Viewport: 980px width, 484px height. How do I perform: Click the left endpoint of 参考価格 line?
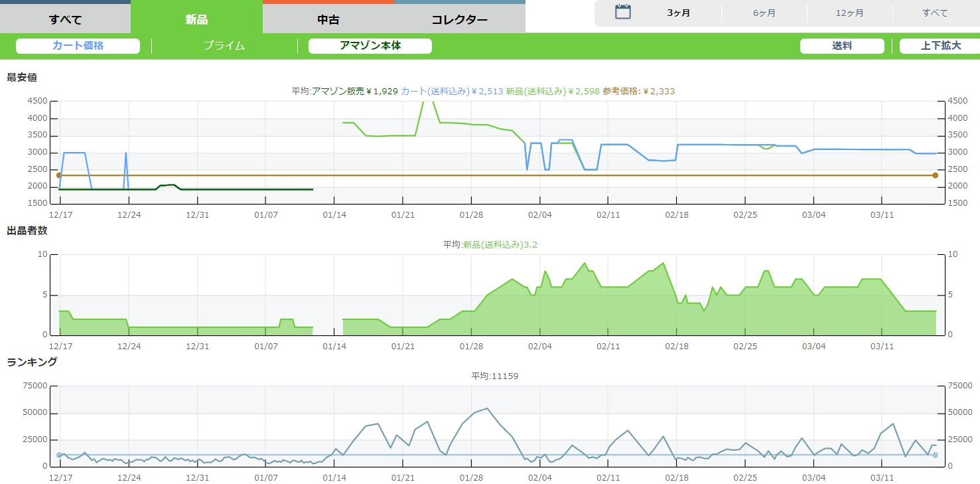pyautogui.click(x=59, y=175)
